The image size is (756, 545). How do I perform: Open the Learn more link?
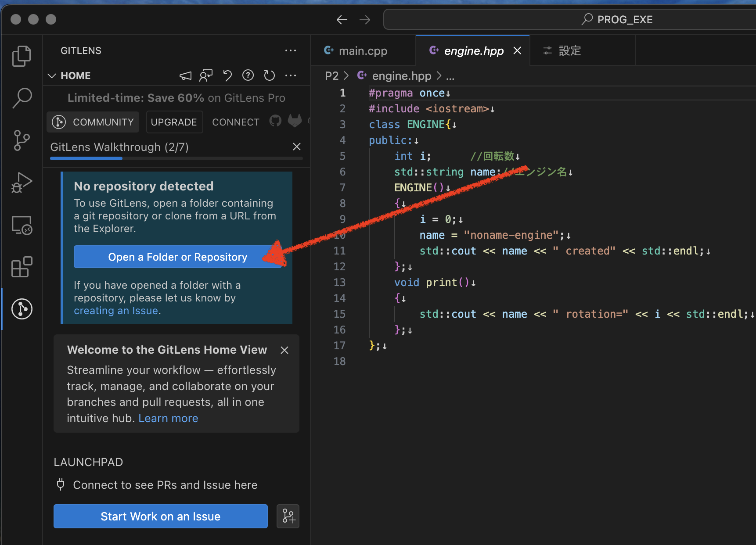point(168,418)
